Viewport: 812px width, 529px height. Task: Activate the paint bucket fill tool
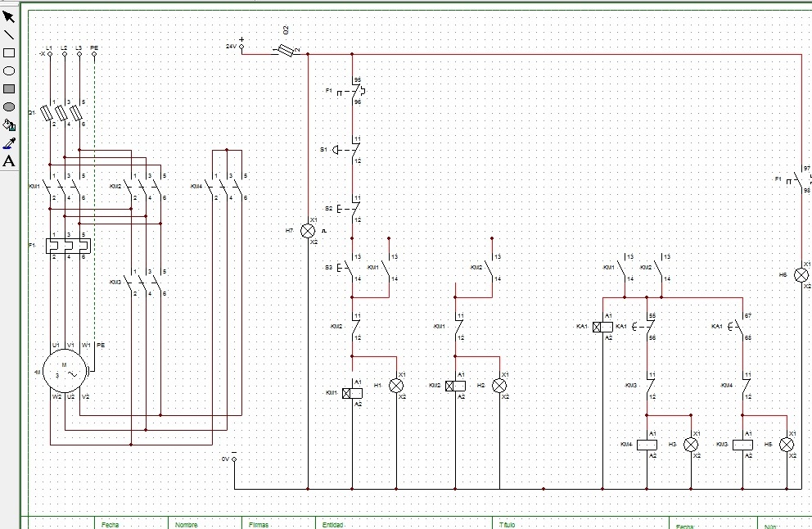pyautogui.click(x=9, y=124)
